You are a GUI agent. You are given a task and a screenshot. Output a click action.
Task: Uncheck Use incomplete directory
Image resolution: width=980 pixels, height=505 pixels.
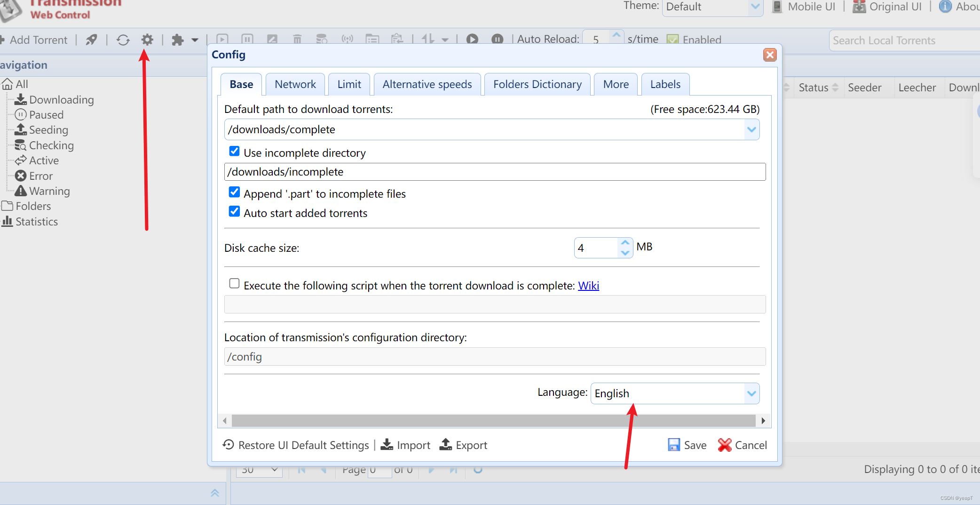234,152
